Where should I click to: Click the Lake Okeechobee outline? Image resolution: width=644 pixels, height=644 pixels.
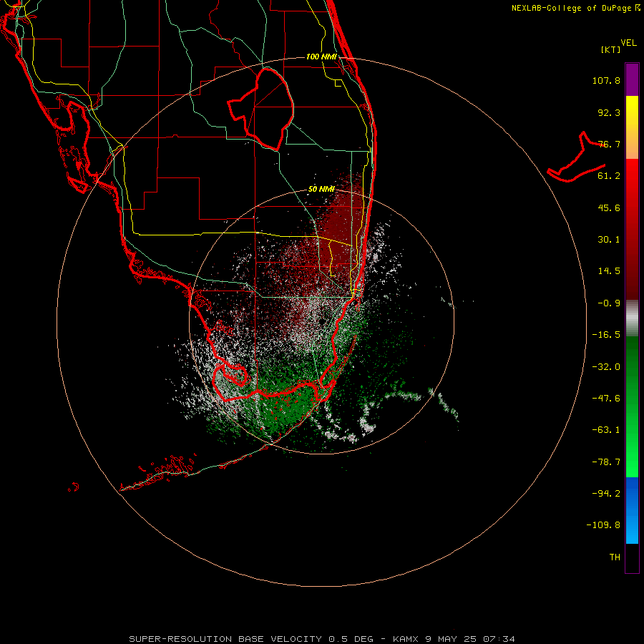tap(261, 109)
